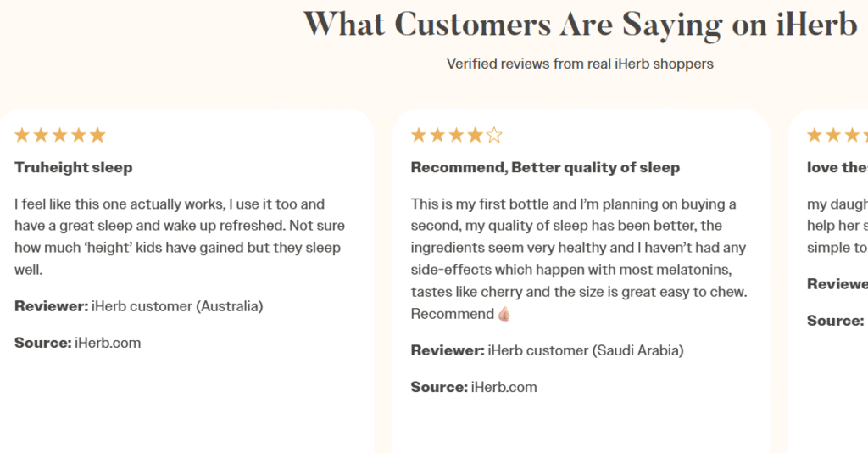The image size is (868, 453).
Task: Click iHerb.com source in the Saudi Arabia review
Action: pyautogui.click(x=504, y=387)
